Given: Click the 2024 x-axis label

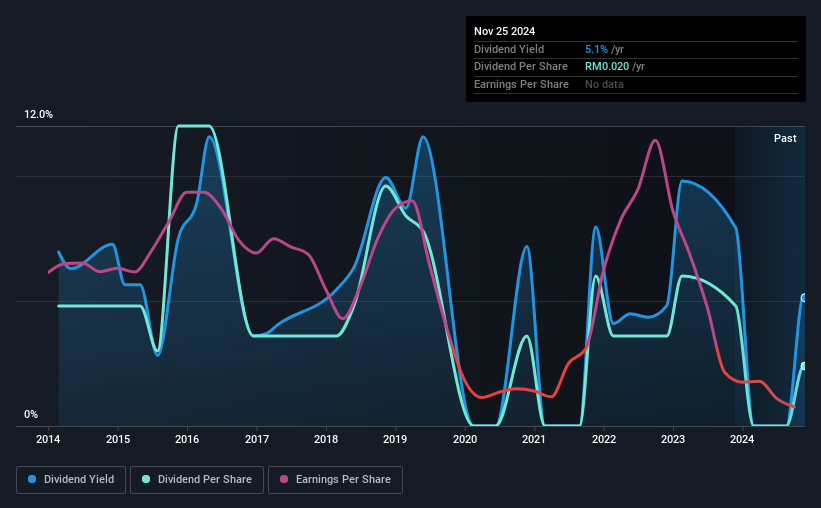Looking at the screenshot, I should point(742,439).
